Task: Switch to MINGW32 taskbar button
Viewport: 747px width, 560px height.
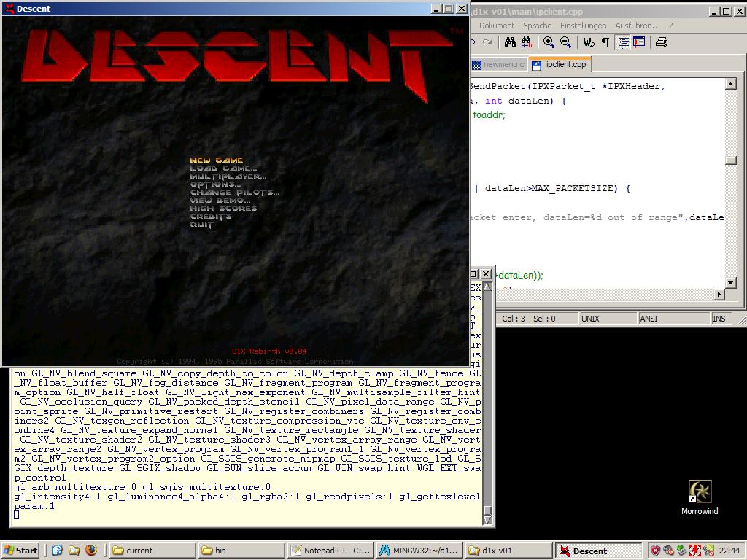Action: click(x=419, y=551)
